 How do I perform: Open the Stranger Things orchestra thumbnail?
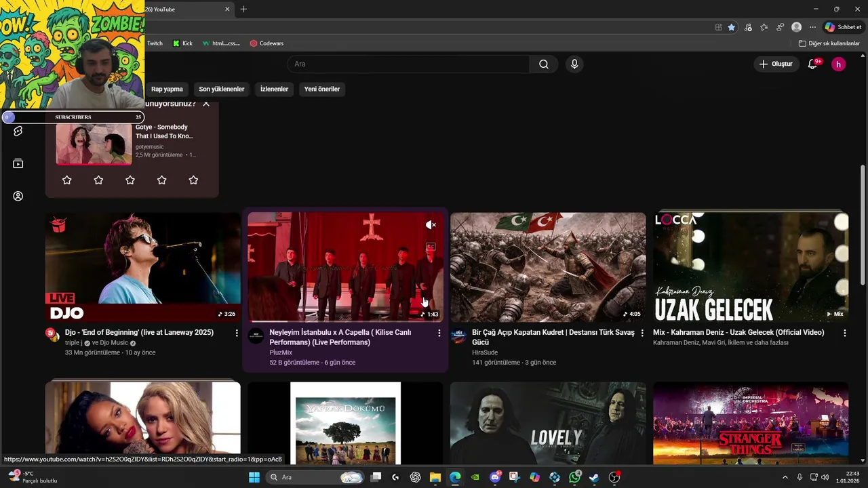click(751, 423)
